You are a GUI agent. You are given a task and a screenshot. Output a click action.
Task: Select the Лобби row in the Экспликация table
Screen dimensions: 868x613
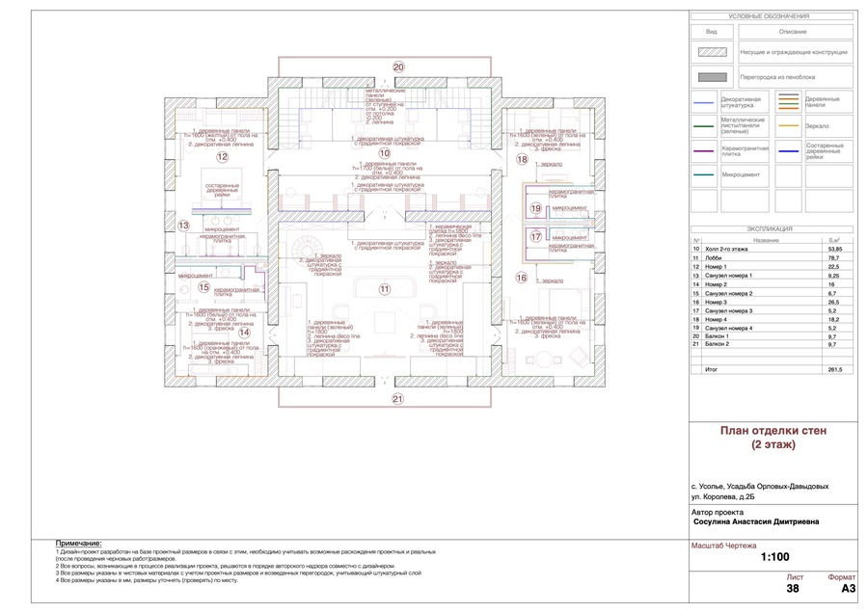(x=772, y=257)
